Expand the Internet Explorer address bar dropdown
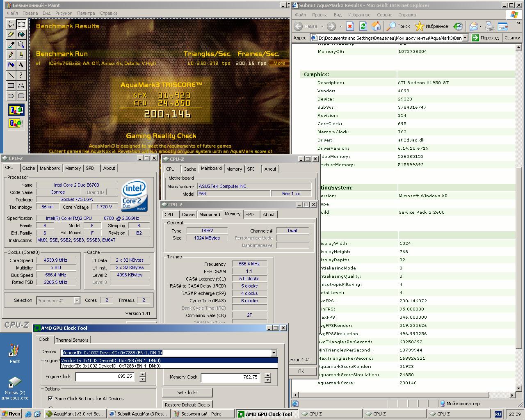Image resolution: width=525 pixels, height=420 pixels. pyautogui.click(x=465, y=38)
